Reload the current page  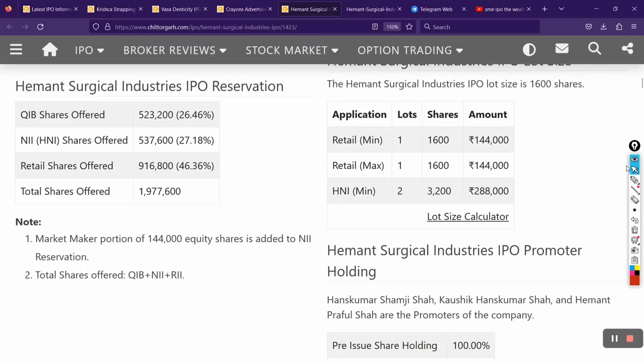40,27
